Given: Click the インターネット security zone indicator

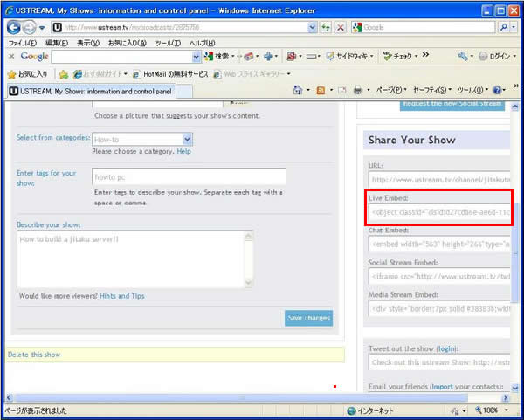Looking at the screenshot, I should pyautogui.click(x=370, y=410).
